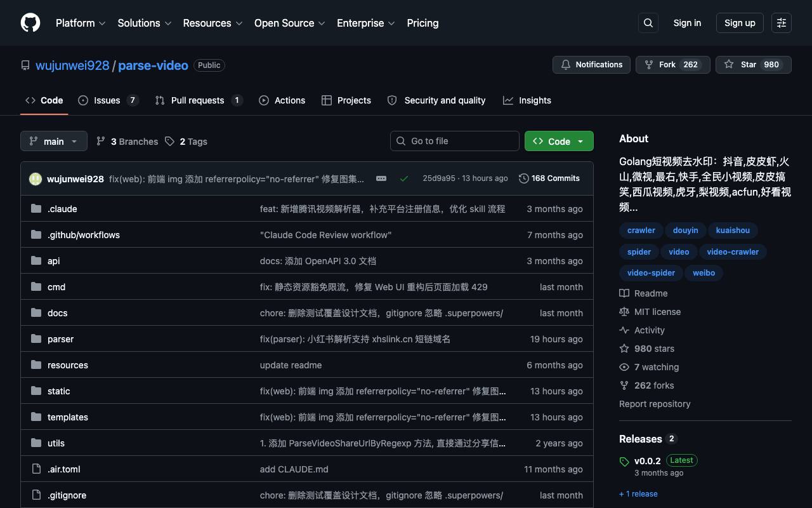Expand the Enterprise menu
The image size is (812, 508).
366,23
